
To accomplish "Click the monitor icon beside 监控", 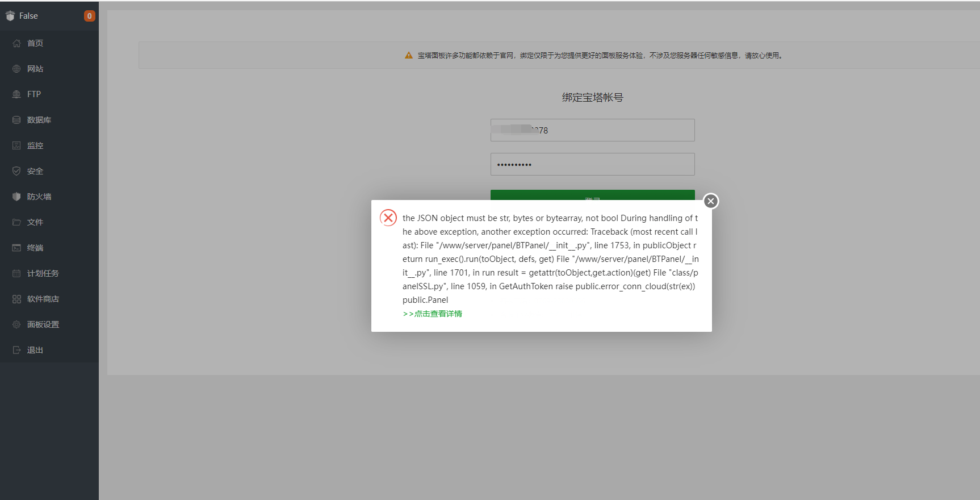I will tap(16, 145).
